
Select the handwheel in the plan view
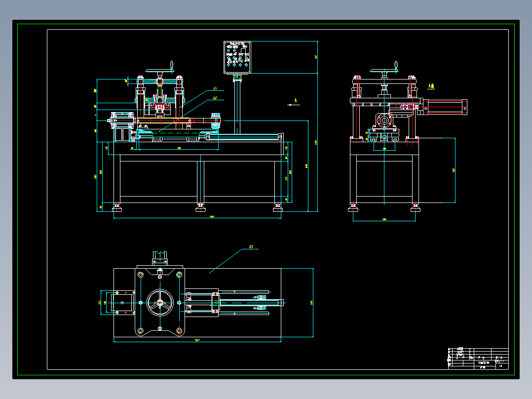(x=160, y=303)
